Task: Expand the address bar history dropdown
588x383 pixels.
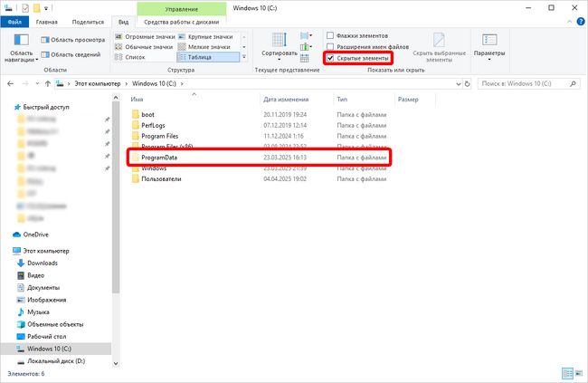Action: click(x=459, y=83)
